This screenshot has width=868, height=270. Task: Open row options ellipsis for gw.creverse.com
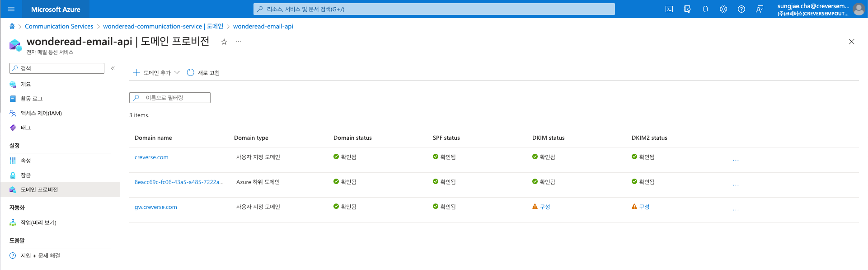pyautogui.click(x=736, y=209)
